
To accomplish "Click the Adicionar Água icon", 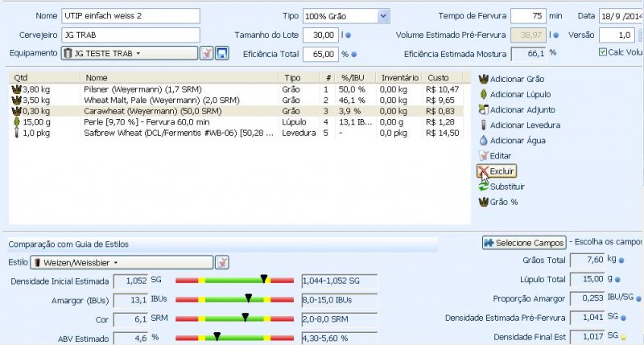I will click(483, 140).
